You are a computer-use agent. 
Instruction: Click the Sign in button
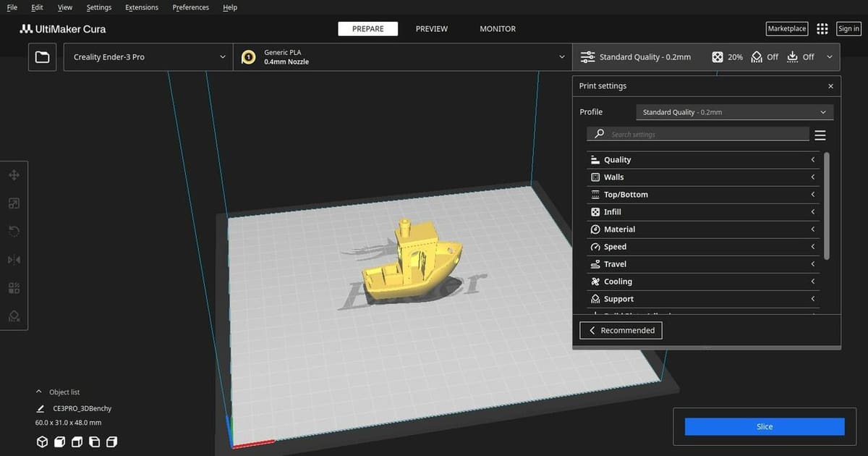(x=848, y=29)
